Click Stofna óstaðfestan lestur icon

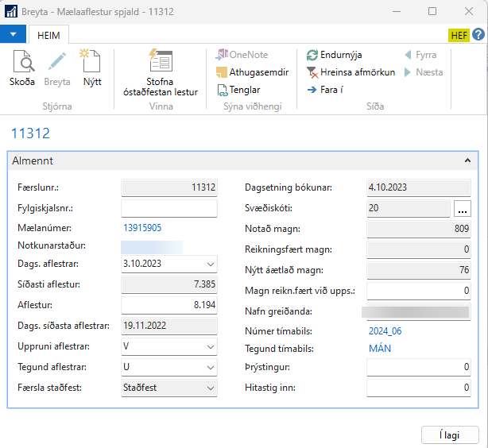[x=161, y=62]
